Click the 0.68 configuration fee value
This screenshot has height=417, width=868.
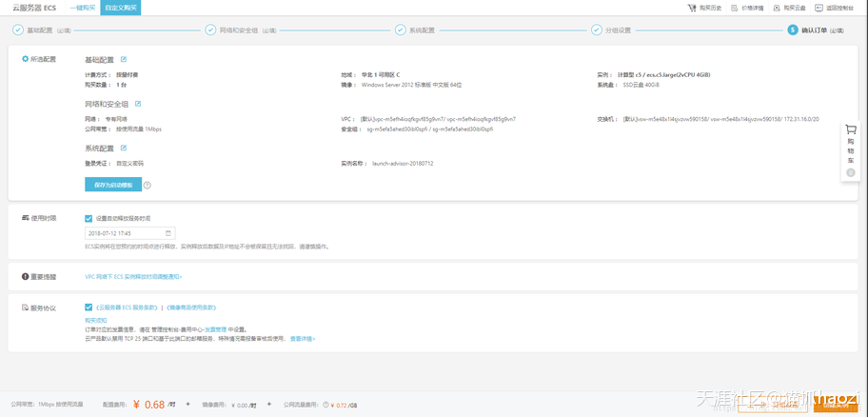(x=154, y=405)
